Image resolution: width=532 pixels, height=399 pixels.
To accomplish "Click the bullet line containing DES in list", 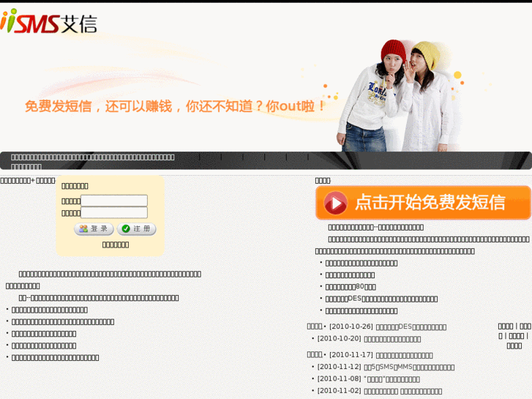I will (x=381, y=299).
